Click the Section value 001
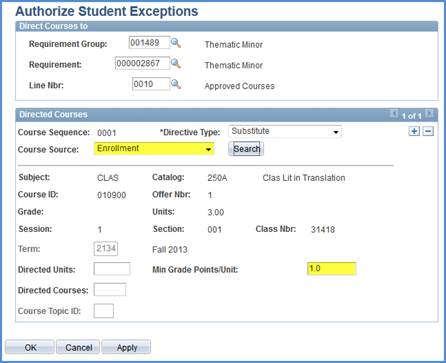This screenshot has height=363, width=446. (x=214, y=229)
